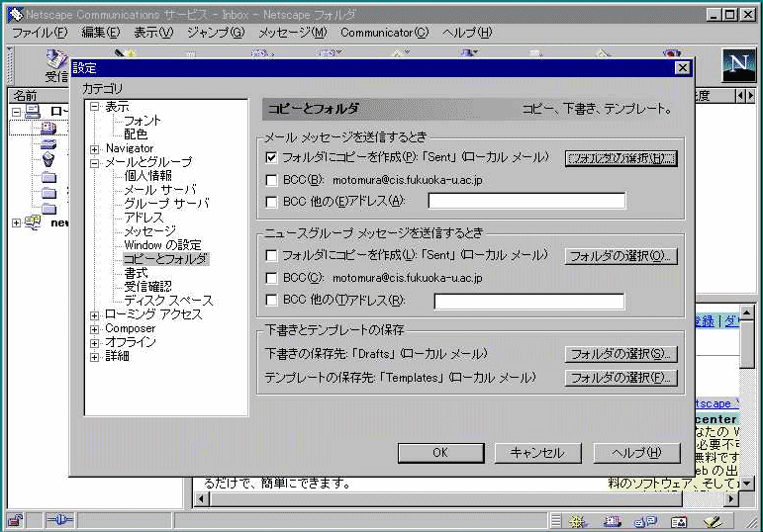Collapse local mail tree in main window
Image resolution: width=763 pixels, height=532 pixels.
16,112
